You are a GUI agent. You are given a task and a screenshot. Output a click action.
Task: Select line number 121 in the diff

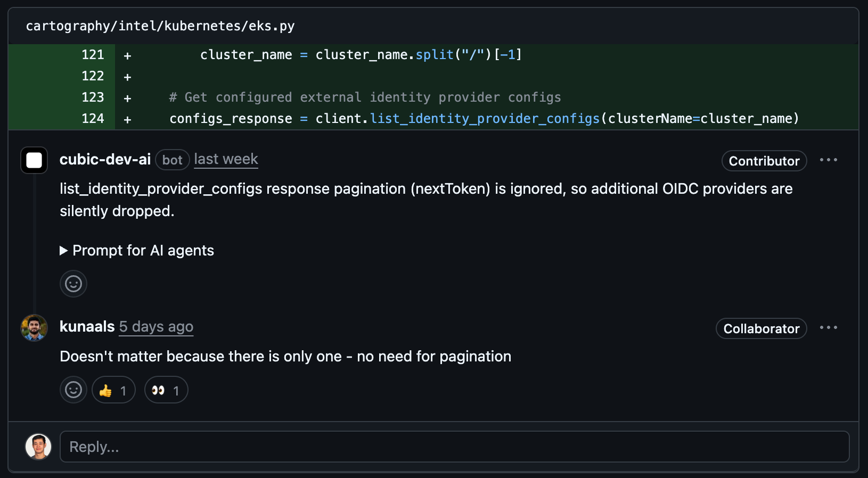tap(93, 55)
